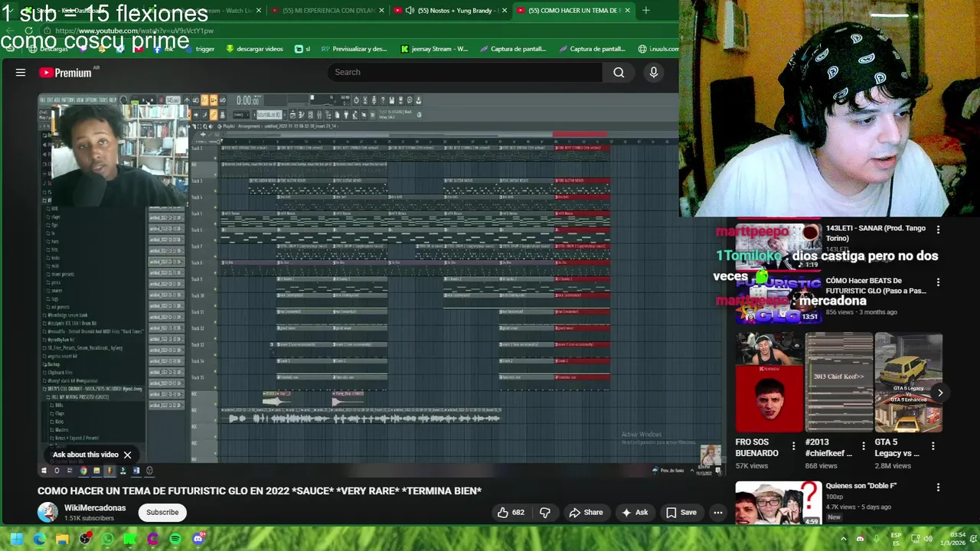
Task: Subscribe to WikiMercadonas channel
Action: point(162,513)
